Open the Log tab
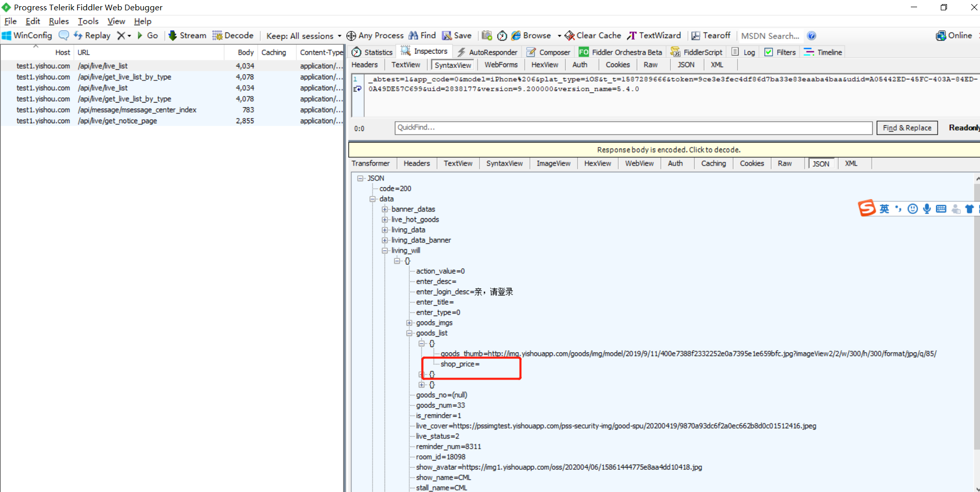This screenshot has width=980, height=492. (x=743, y=52)
